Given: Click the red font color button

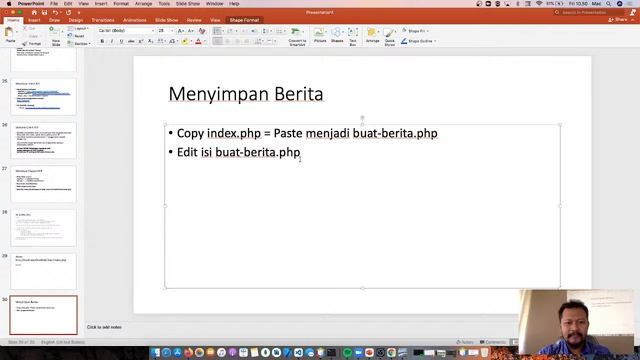Looking at the screenshot, I should click(198, 41).
